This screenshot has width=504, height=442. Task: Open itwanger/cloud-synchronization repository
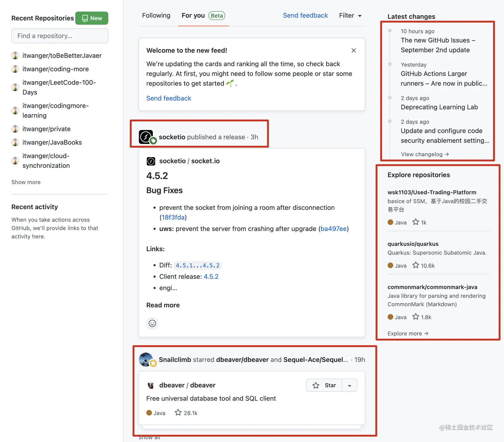[46, 161]
